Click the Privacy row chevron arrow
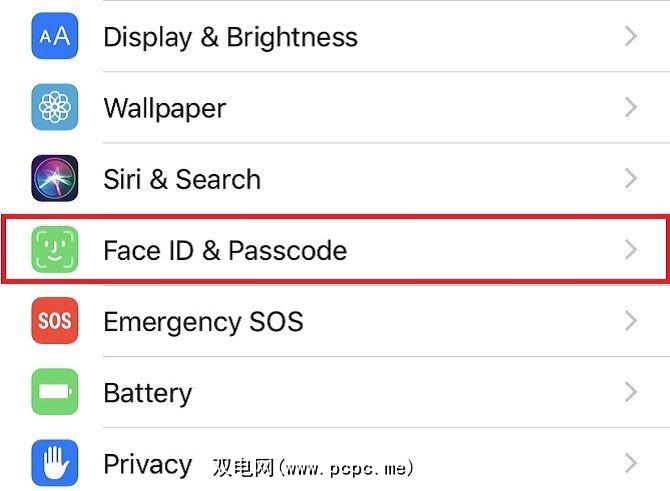The image size is (670, 491). click(x=630, y=463)
